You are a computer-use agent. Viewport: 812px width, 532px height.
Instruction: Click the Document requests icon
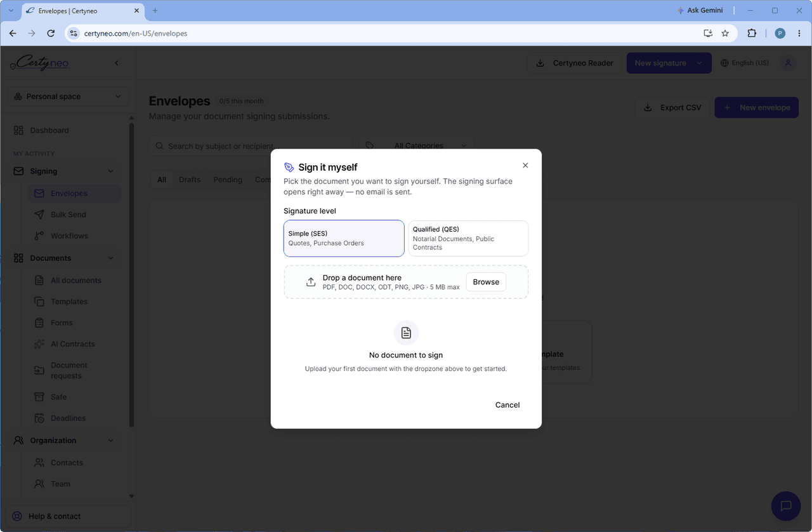(x=39, y=370)
